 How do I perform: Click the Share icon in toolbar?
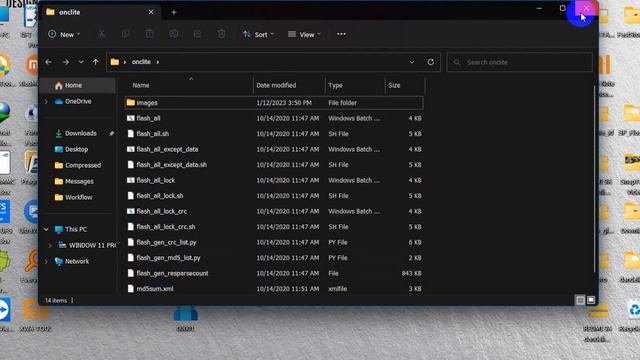(197, 34)
